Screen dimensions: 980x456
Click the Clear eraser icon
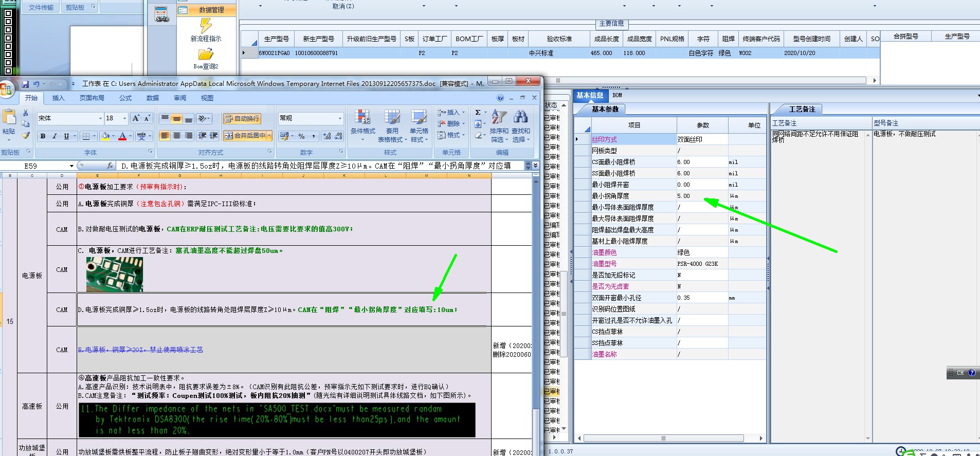[x=478, y=135]
